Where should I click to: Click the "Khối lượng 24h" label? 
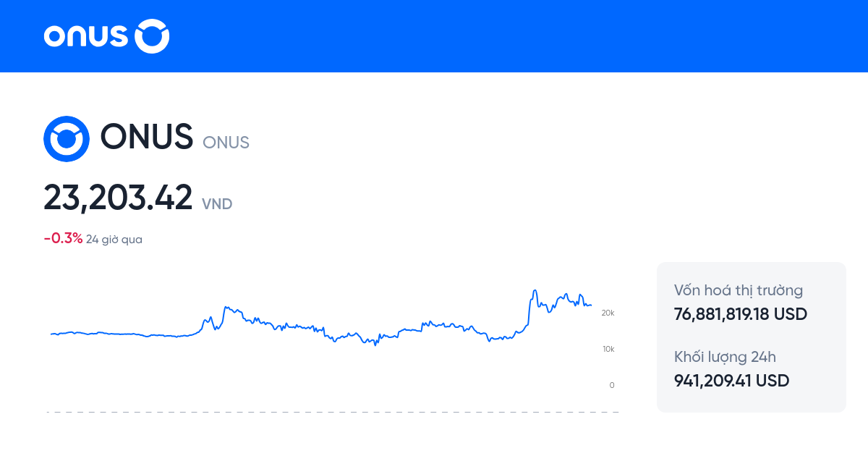pyautogui.click(x=726, y=357)
